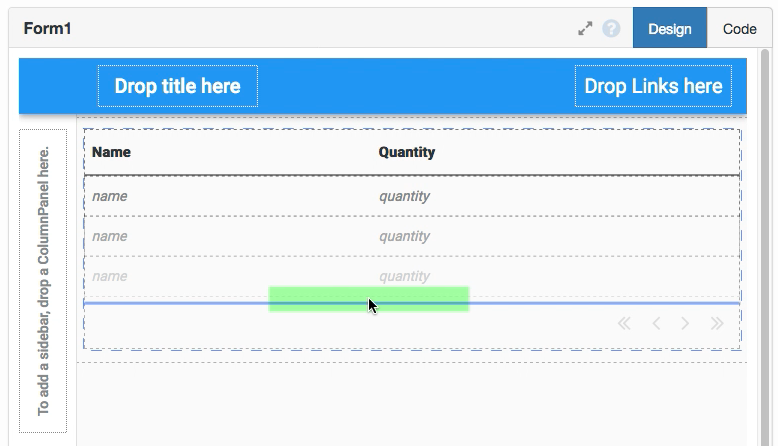Select the first row quantity cell

[x=404, y=196]
